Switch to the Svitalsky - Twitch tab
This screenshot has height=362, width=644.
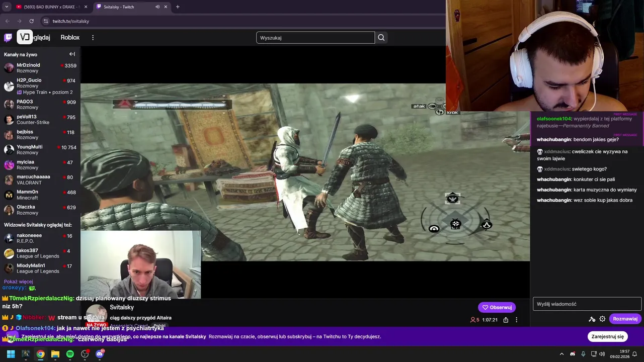[132, 7]
